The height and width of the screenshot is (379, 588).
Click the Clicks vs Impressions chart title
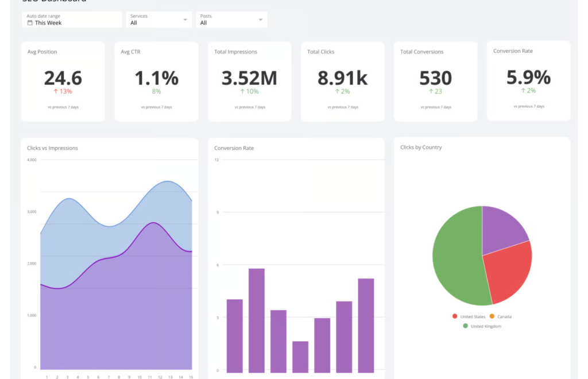pos(52,148)
